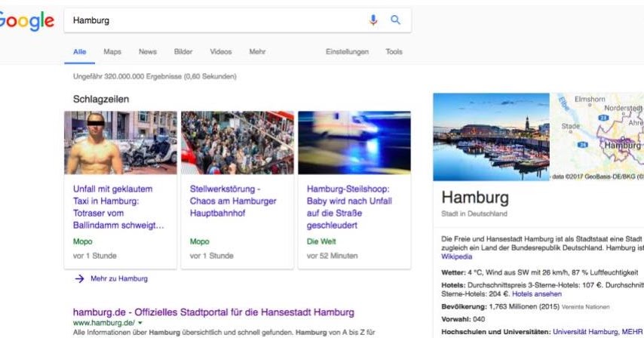Viewport: 644px width, 338px height.
Task: Click Die Welt source label
Action: click(321, 241)
